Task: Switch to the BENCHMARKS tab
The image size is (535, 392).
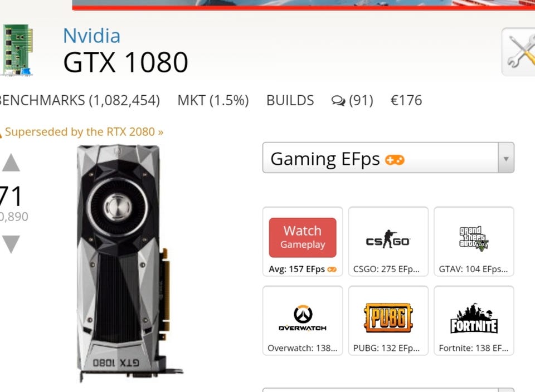Action: pos(80,101)
